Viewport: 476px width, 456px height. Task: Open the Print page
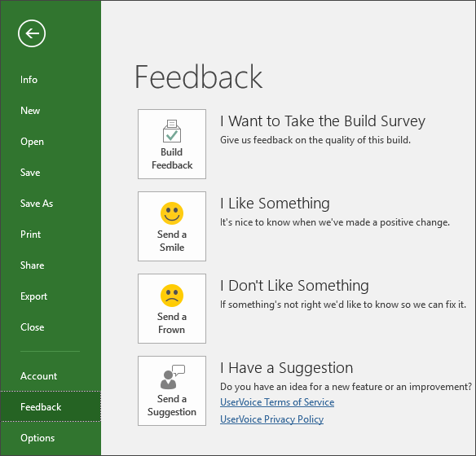(30, 235)
